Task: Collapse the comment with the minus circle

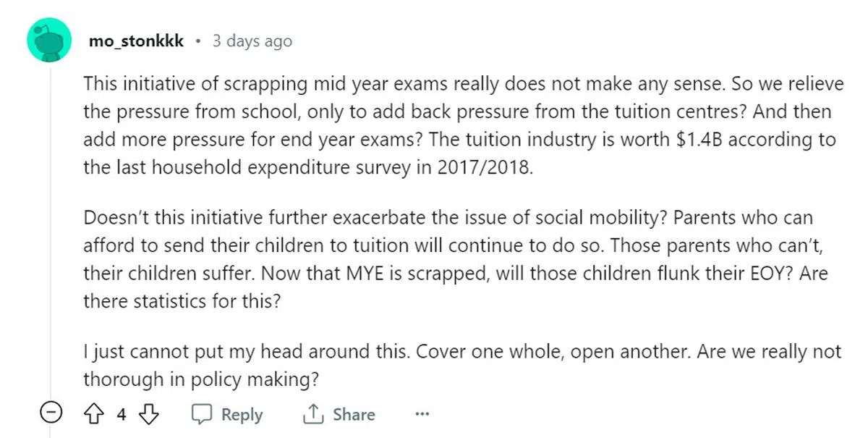Action: [x=49, y=414]
